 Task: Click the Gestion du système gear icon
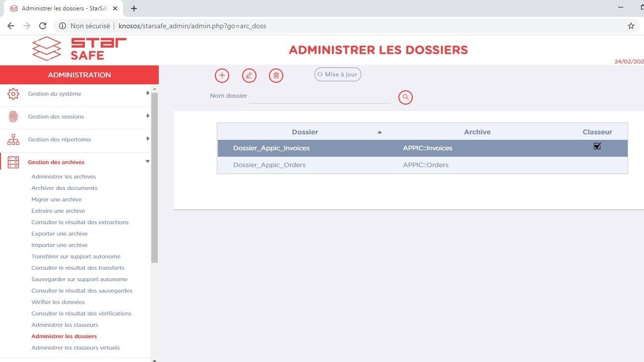pyautogui.click(x=13, y=94)
